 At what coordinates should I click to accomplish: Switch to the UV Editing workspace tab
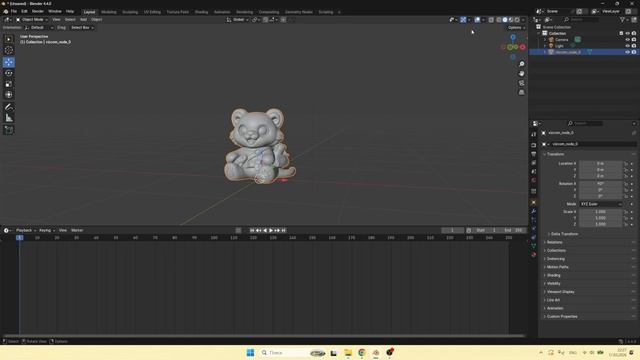(152, 12)
